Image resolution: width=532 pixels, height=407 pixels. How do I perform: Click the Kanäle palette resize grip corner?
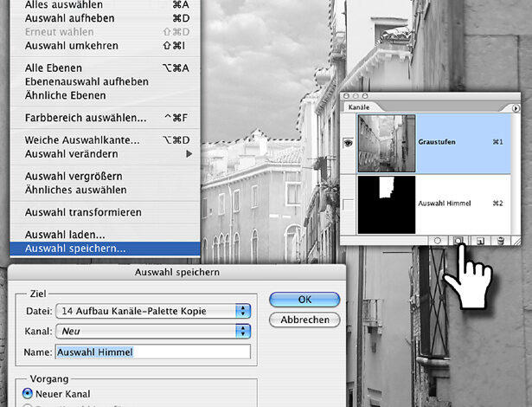coord(516,241)
